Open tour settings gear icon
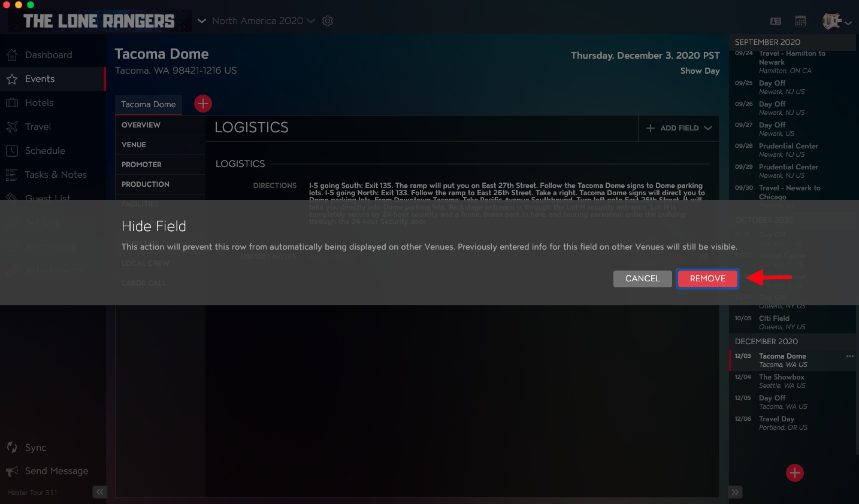 coord(328,21)
